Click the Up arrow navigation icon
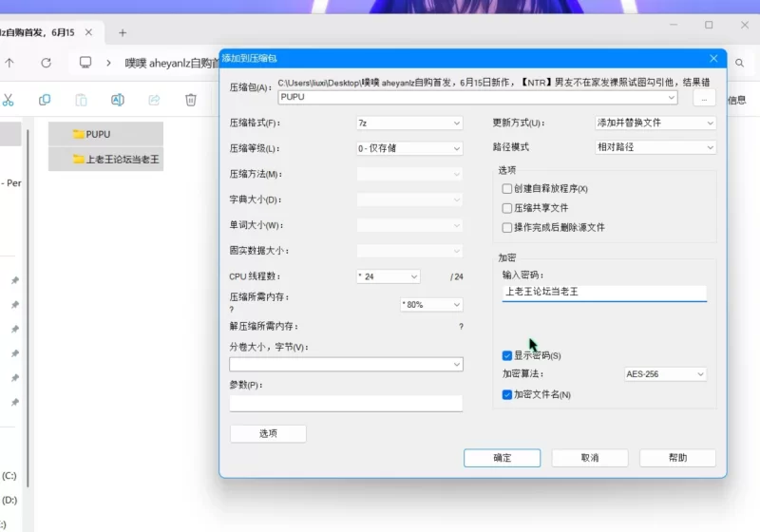This screenshot has width=760, height=532. [9, 63]
